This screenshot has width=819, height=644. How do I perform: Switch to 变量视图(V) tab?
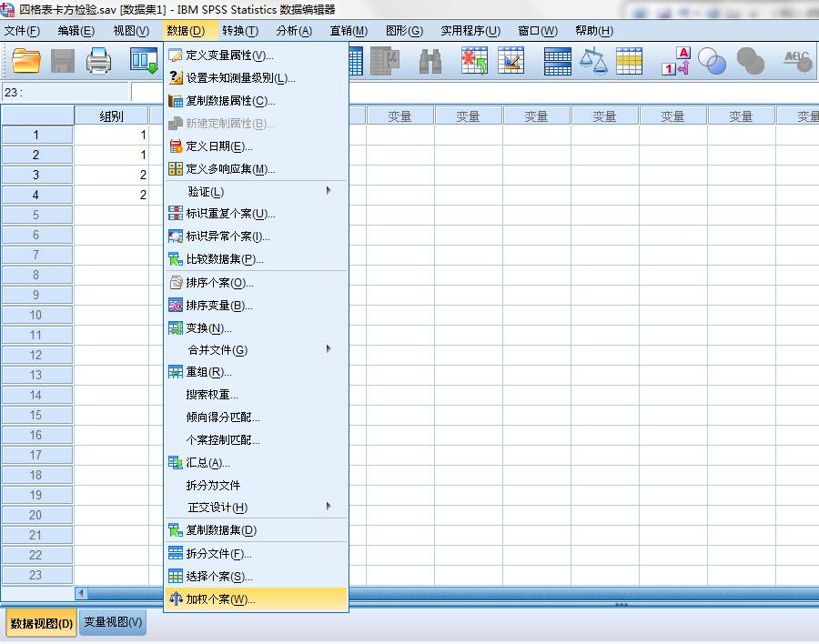[113, 622]
